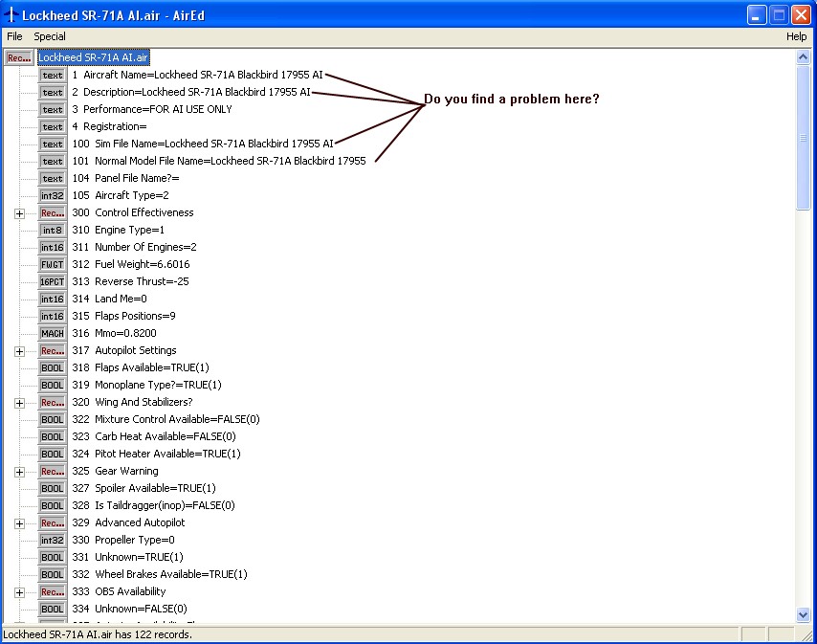
Task: Click the int16 icon for Flaps Positions
Action: click(53, 316)
